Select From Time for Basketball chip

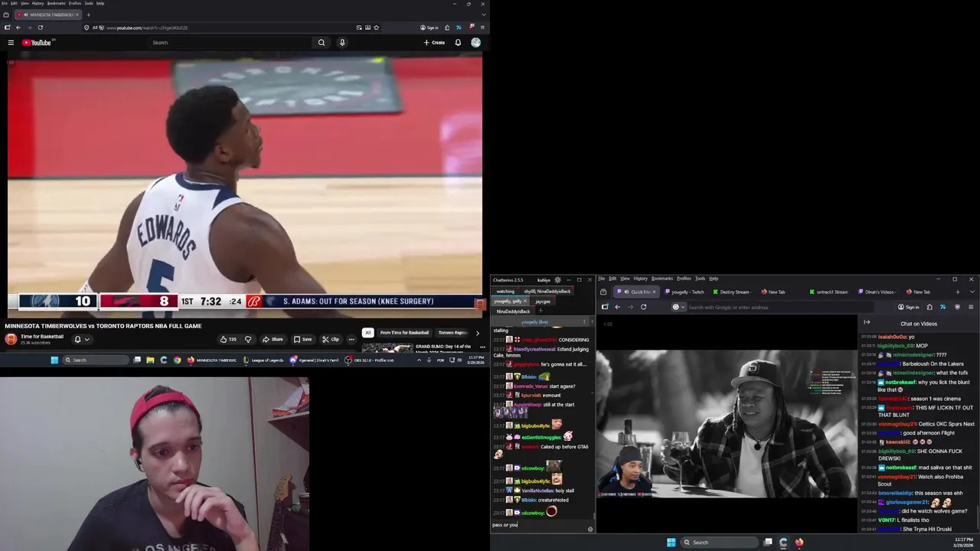click(x=404, y=333)
